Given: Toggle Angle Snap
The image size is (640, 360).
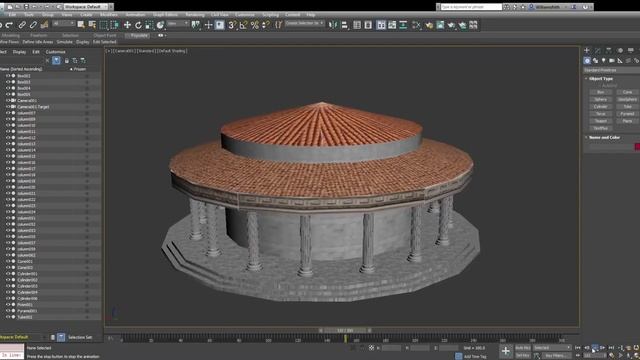Looking at the screenshot, I should 243,25.
